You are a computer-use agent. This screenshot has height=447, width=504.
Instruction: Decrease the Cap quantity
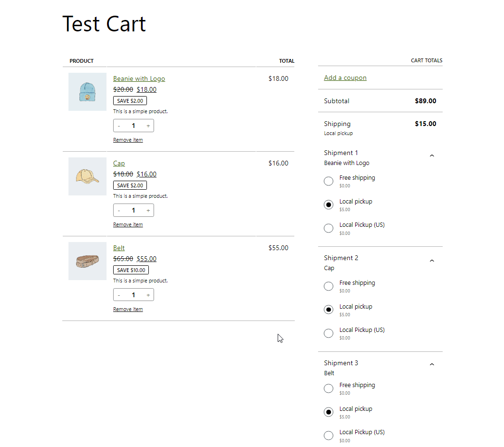coord(119,210)
